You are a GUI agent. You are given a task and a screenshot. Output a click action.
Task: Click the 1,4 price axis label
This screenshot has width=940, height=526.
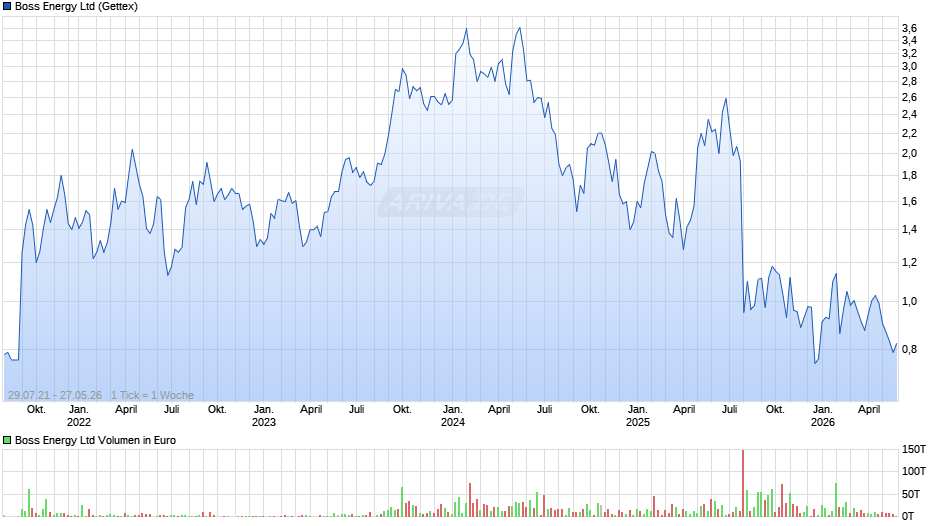click(x=909, y=230)
